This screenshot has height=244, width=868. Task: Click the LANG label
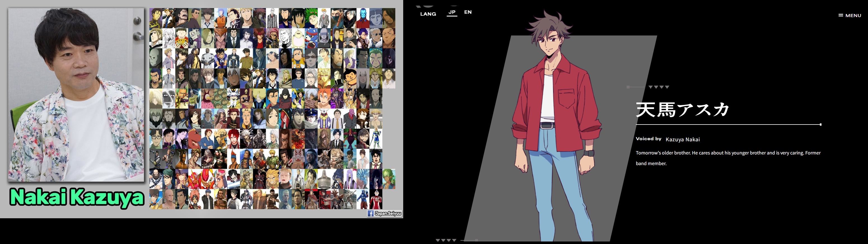428,14
